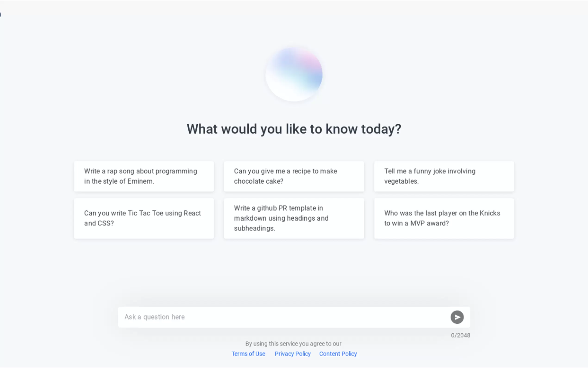Focus the 'Ask a question here' input
This screenshot has width=588, height=368.
pyautogui.click(x=282, y=317)
